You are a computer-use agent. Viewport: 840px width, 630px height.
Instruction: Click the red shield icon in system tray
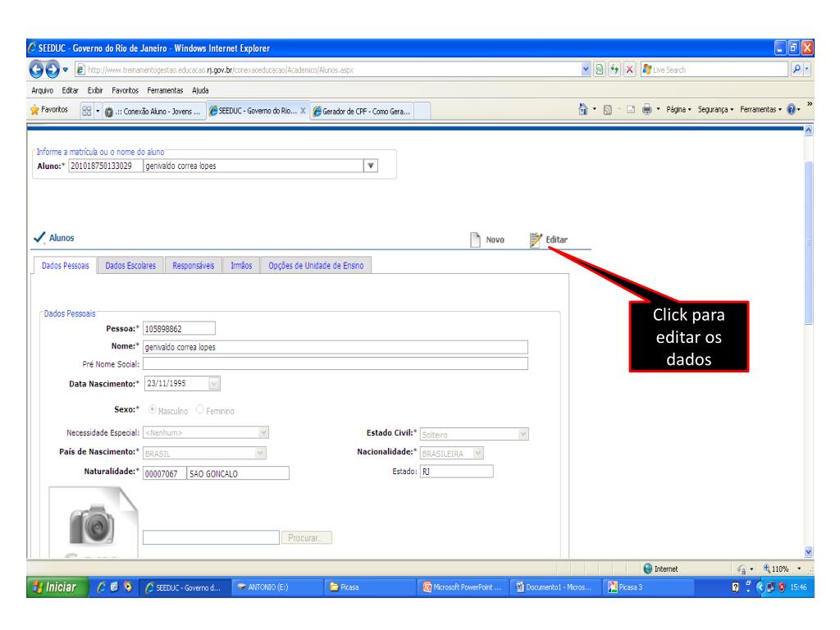[x=782, y=587]
